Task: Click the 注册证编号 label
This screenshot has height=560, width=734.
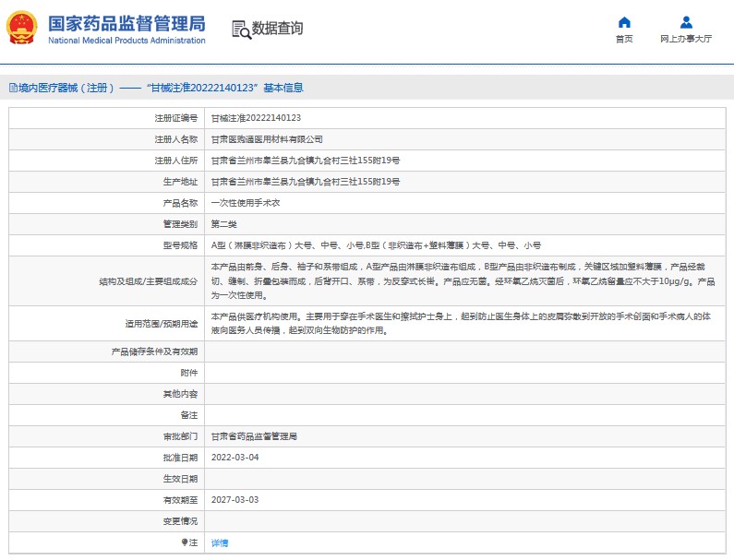Action: (x=176, y=118)
